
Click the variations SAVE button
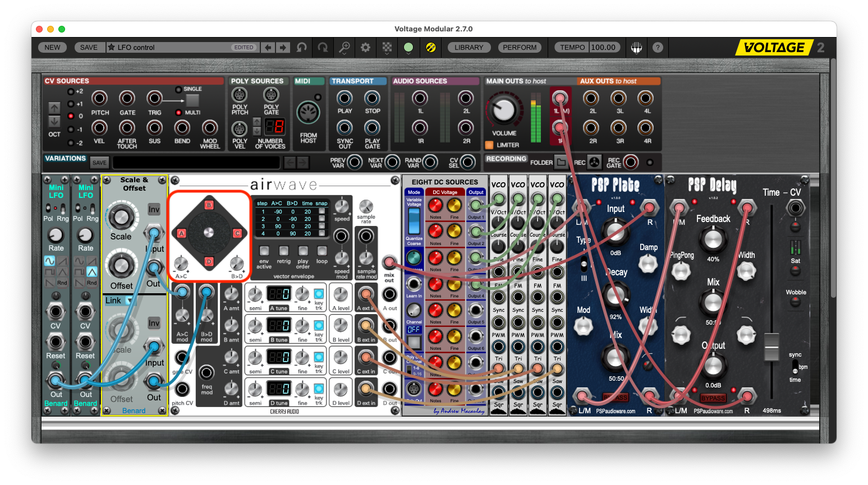coord(99,163)
